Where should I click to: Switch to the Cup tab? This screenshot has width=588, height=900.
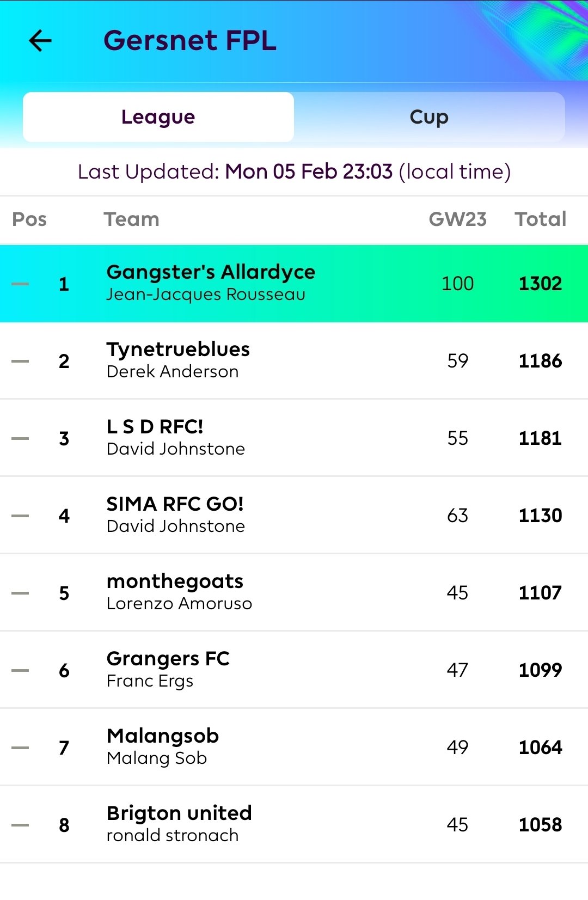pyautogui.click(x=429, y=117)
